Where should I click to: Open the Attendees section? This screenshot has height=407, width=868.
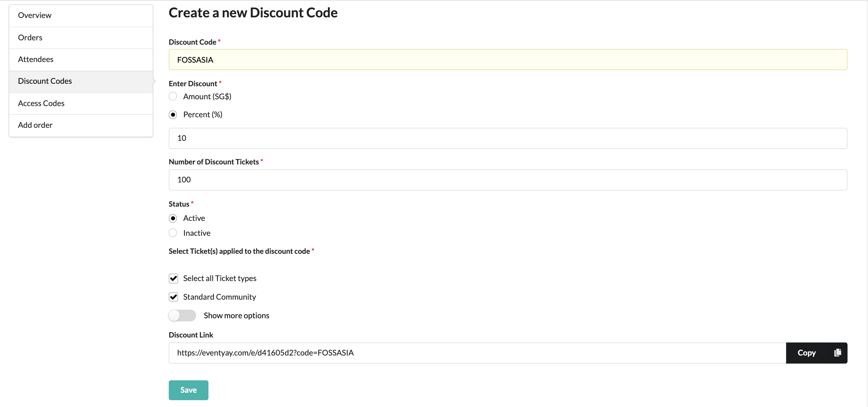pyautogui.click(x=81, y=60)
